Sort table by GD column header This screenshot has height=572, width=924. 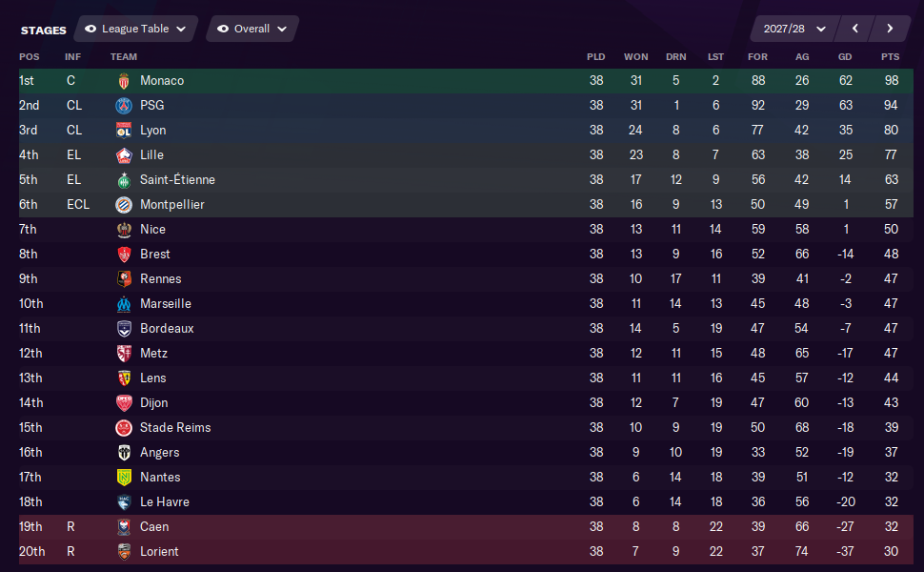pyautogui.click(x=844, y=56)
